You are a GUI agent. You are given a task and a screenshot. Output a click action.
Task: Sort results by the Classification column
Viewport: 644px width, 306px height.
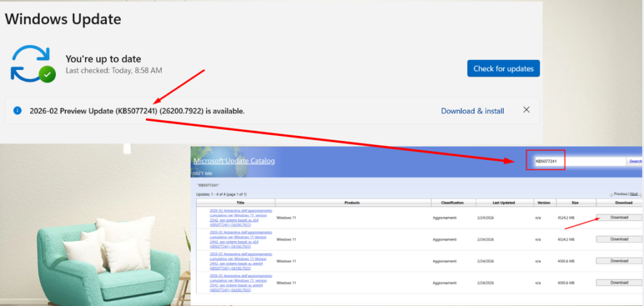(453, 203)
